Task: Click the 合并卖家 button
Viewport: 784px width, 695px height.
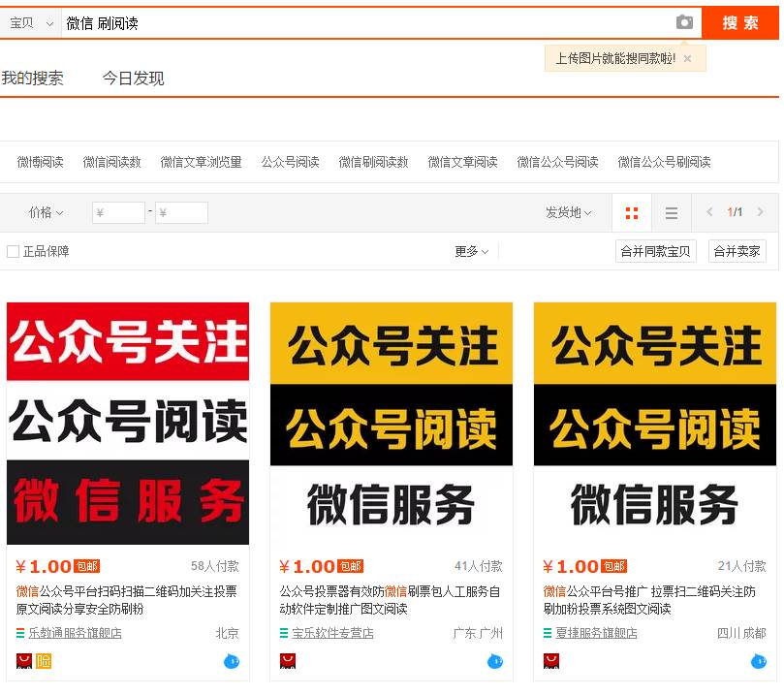Action: 737,251
